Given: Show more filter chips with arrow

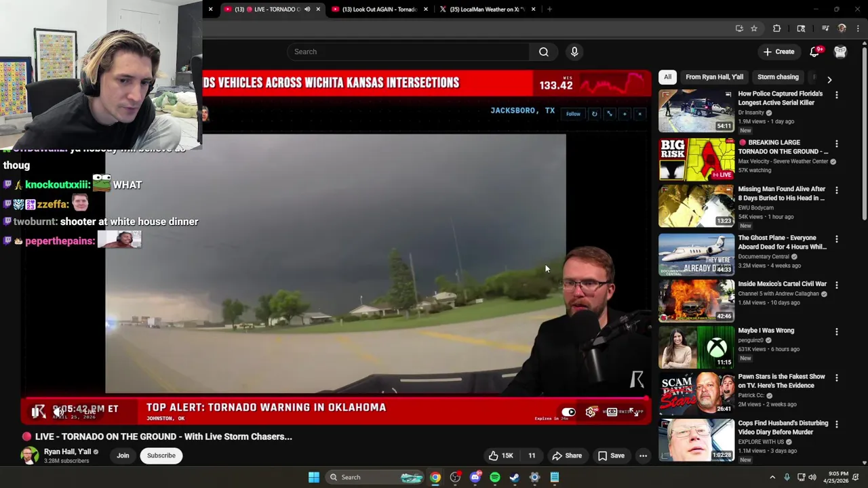Looking at the screenshot, I should coord(829,79).
